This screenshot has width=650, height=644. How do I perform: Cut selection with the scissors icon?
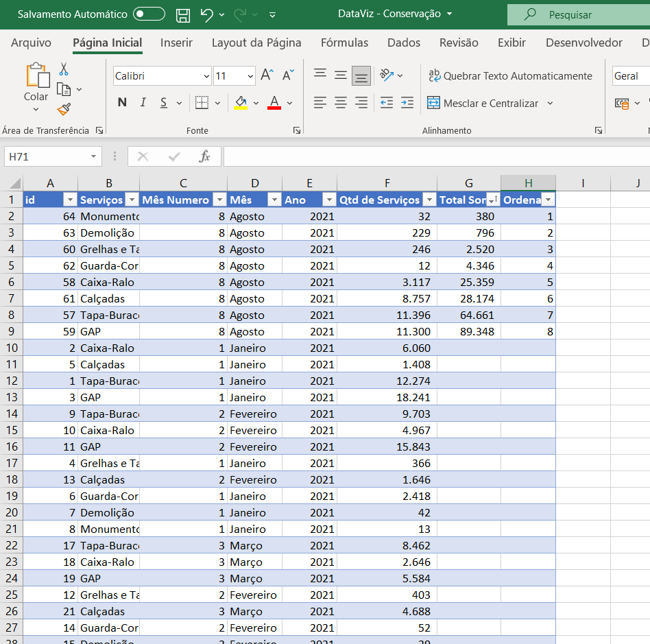[64, 69]
